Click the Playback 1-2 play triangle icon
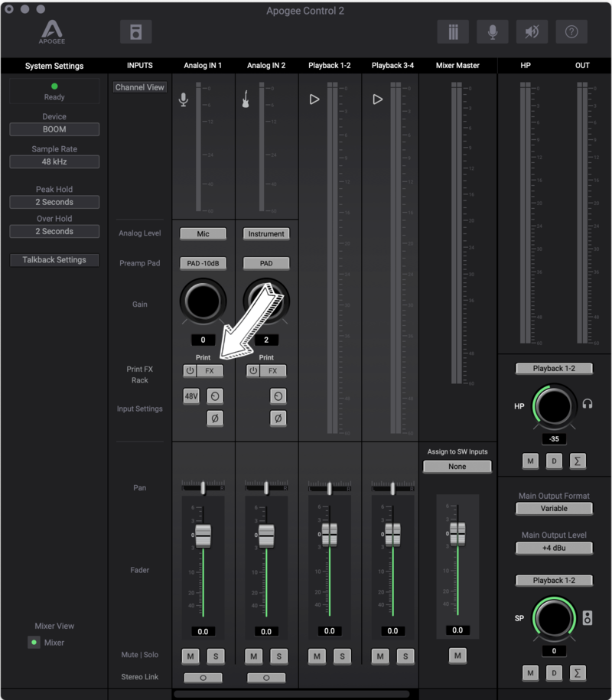 (314, 99)
